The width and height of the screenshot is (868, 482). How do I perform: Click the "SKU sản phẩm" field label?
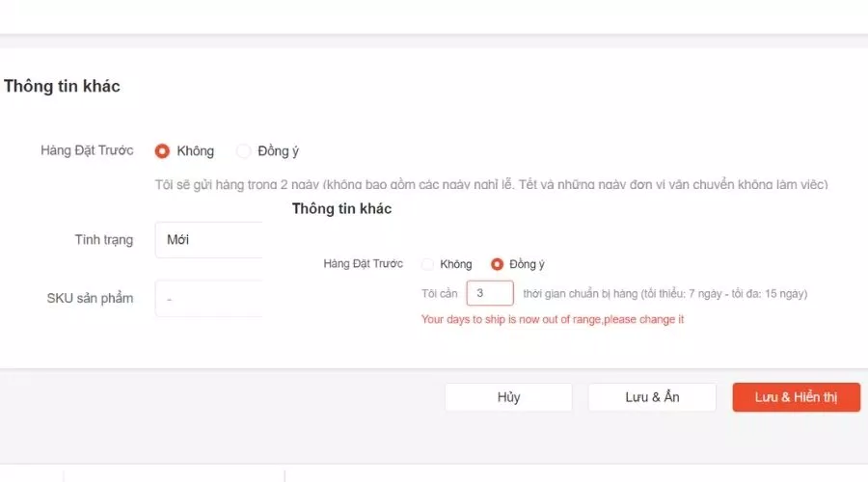[90, 299]
